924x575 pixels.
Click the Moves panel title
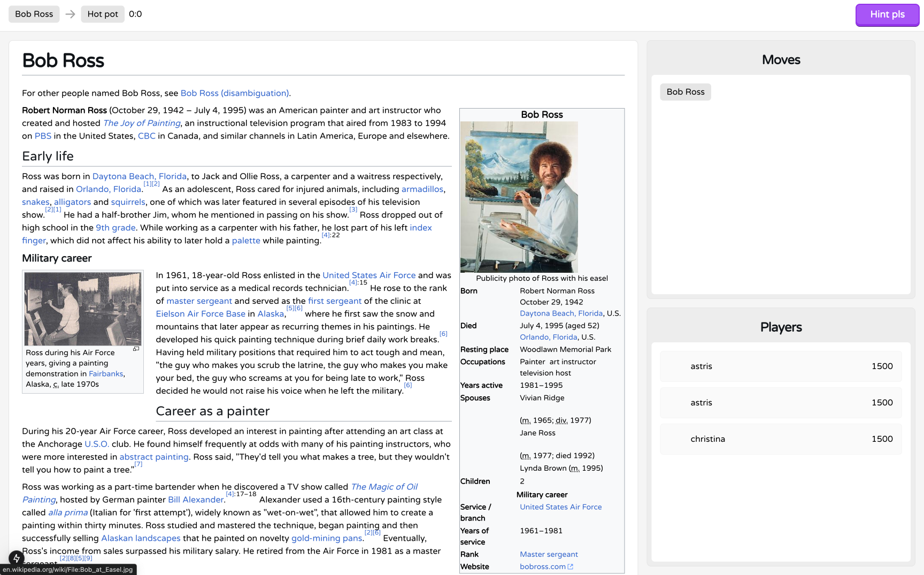coord(781,60)
